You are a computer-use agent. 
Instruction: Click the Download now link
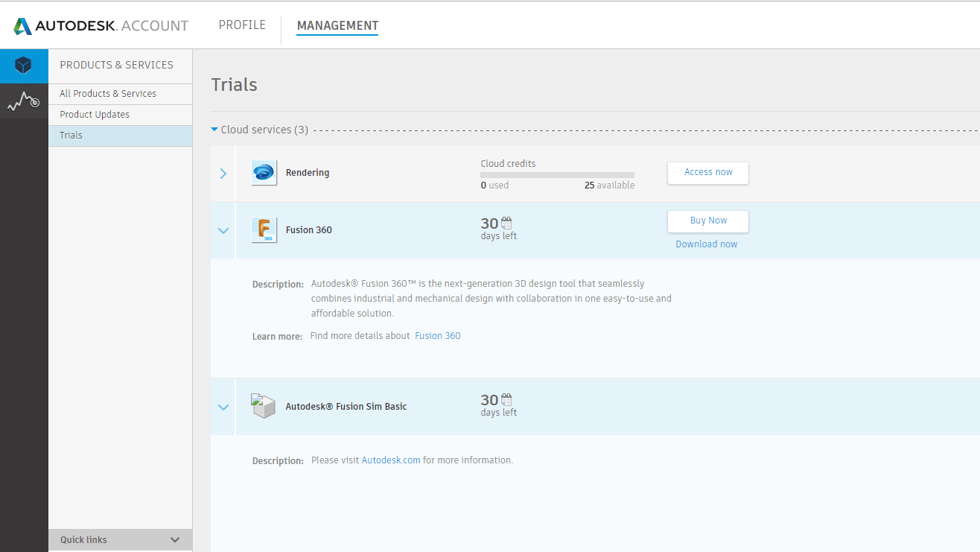tap(707, 244)
